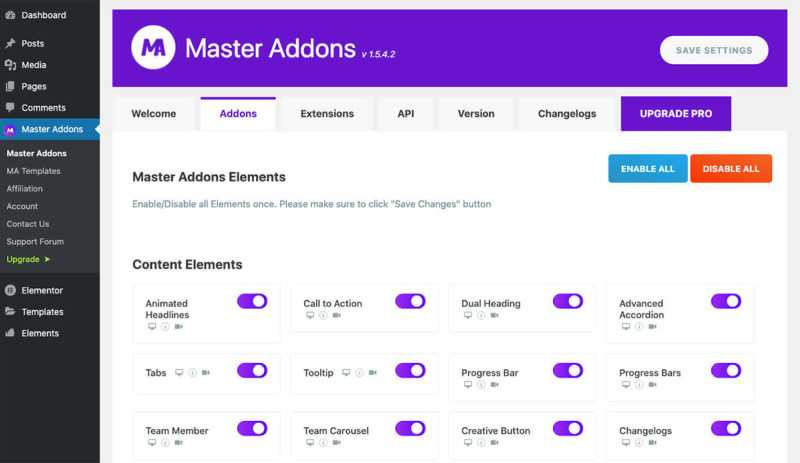Disable the Dual Heading element toggle
Screen dimensions: 800x463
coord(568,301)
